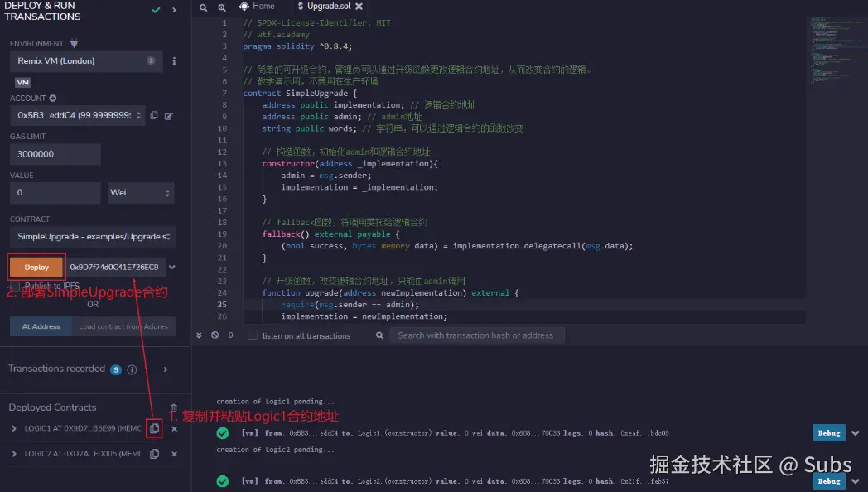Clear the deployed contracts list trash icon
The height and width of the screenshot is (492, 868).
174,408
